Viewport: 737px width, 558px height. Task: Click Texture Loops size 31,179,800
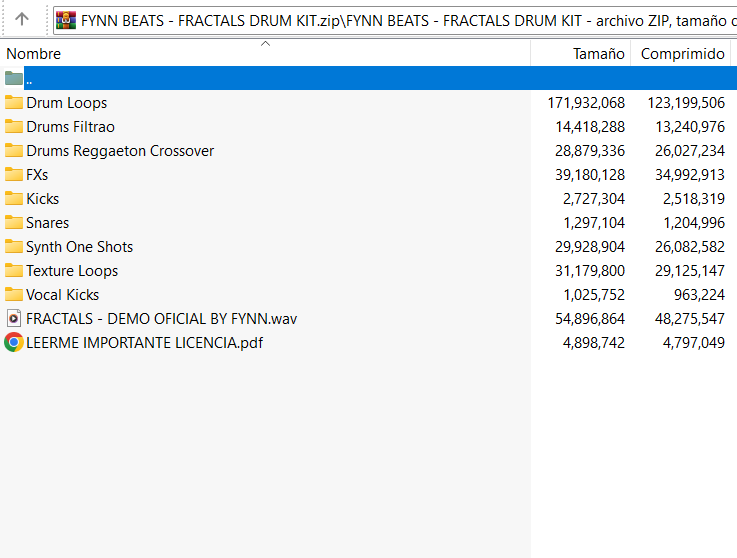[x=590, y=270]
